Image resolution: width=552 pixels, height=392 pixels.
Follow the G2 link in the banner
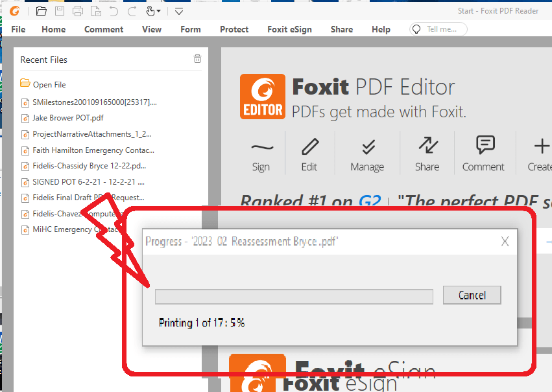click(370, 202)
